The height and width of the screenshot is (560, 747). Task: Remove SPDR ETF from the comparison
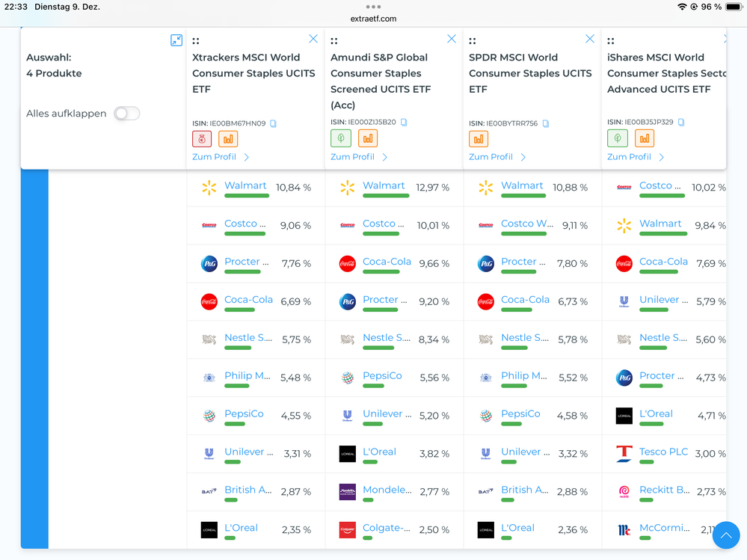590,39
